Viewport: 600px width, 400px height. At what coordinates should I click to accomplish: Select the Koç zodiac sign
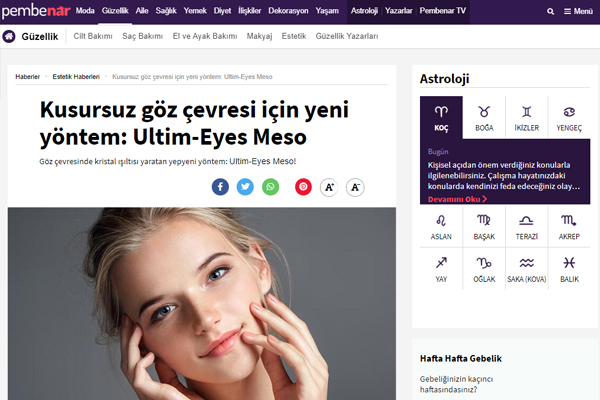pyautogui.click(x=441, y=117)
